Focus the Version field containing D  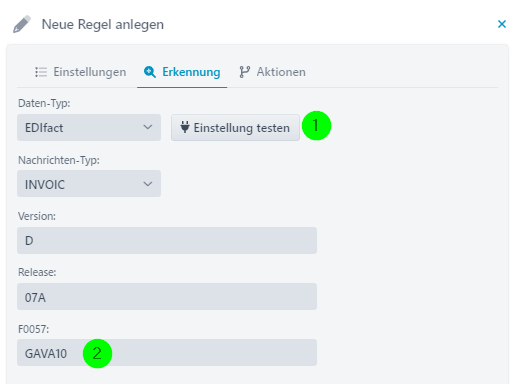pyautogui.click(x=167, y=240)
